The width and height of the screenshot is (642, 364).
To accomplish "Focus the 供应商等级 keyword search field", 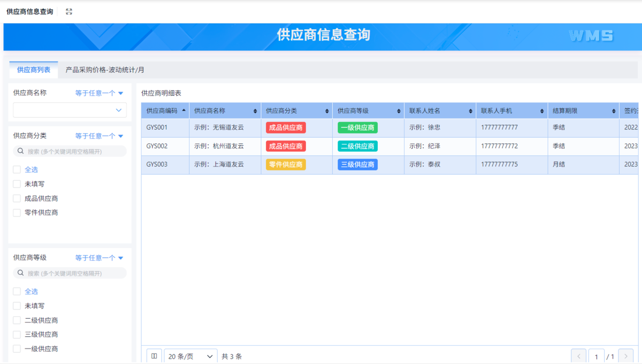I will 70,273.
